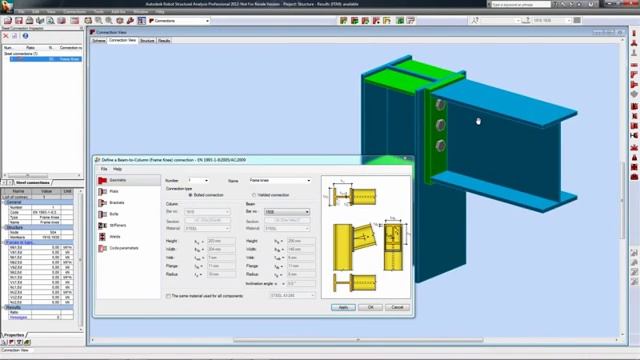This screenshot has height=360, width=640.
Task: Open File menu in the connection dialog
Action: click(x=104, y=169)
